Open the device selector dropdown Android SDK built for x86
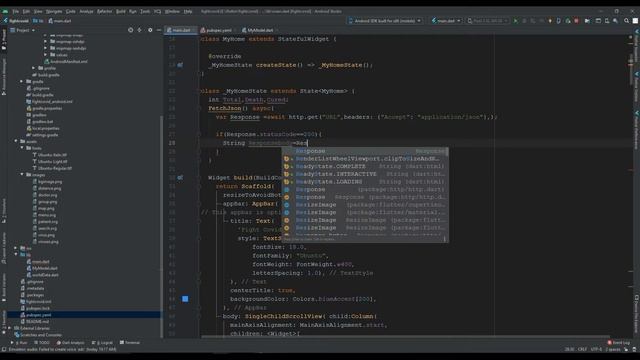640x360 pixels. coord(384,20)
